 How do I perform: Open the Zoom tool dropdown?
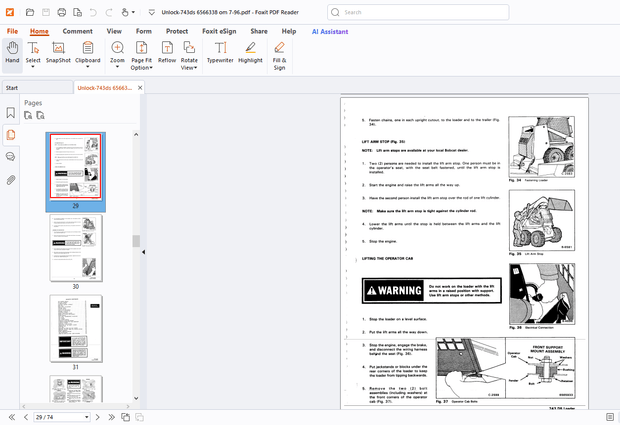tap(117, 55)
